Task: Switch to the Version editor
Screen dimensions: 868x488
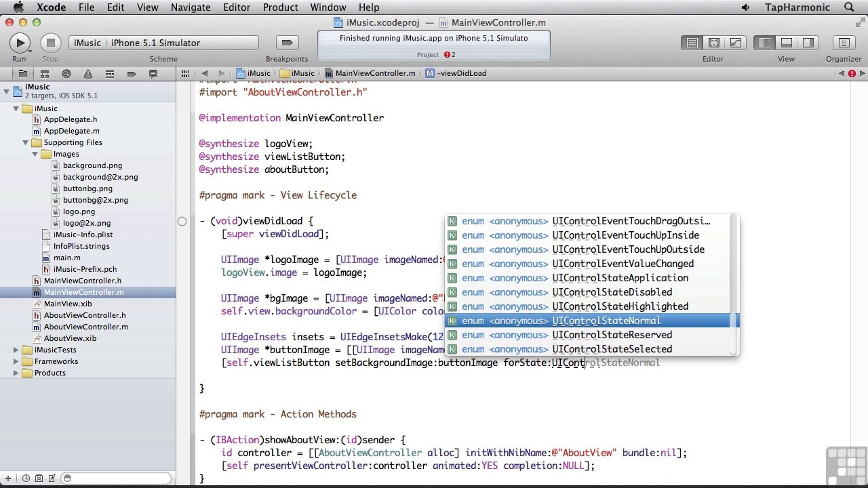Action: [x=736, y=43]
